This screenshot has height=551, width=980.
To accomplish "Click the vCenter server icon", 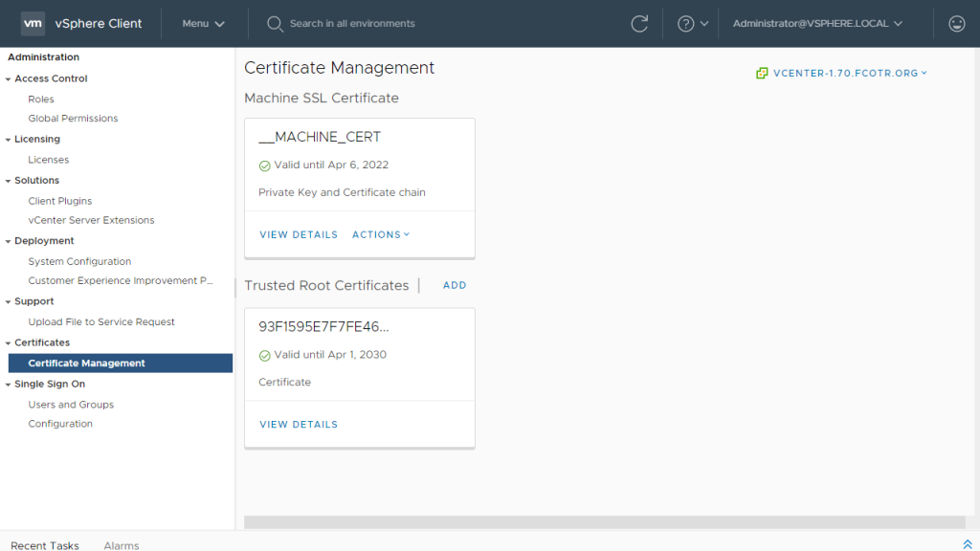I will click(762, 73).
